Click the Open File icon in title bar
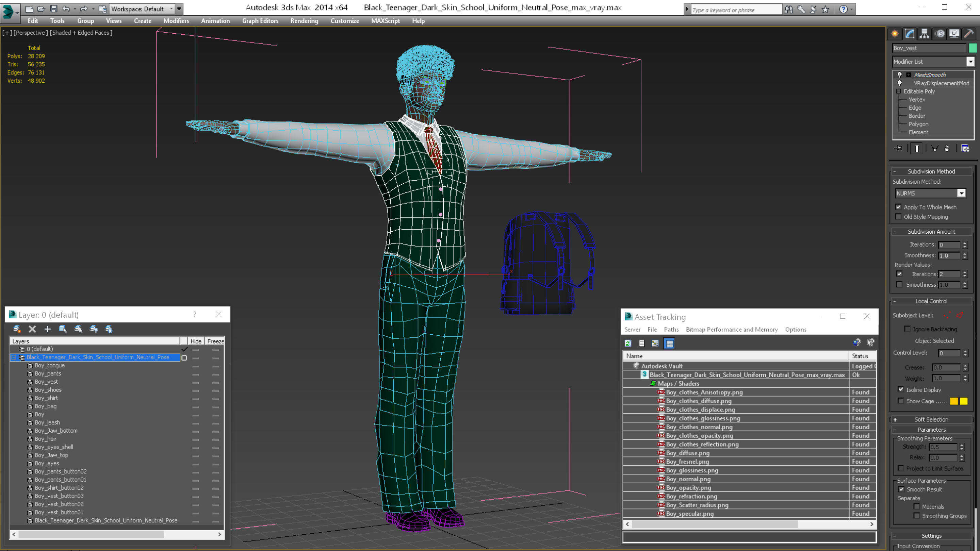 click(41, 9)
